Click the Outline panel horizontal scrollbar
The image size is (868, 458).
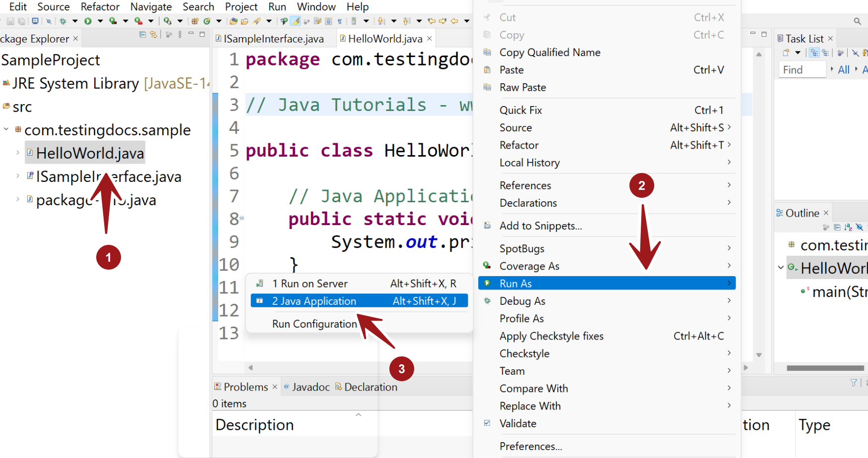pyautogui.click(x=825, y=368)
